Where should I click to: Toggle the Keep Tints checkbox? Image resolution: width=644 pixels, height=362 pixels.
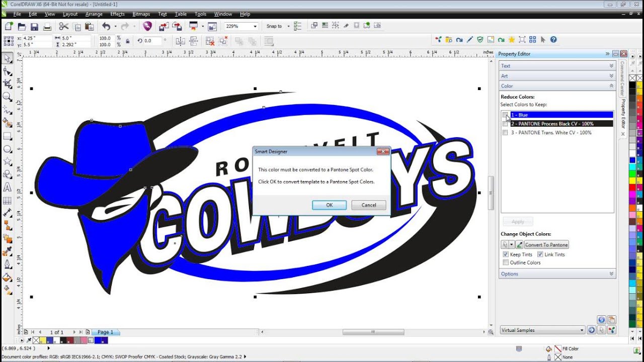[505, 254]
